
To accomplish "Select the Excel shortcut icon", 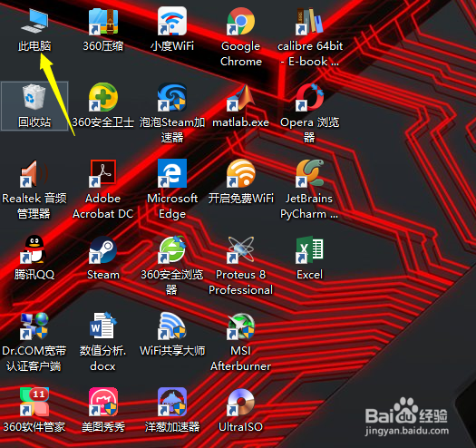I will [310, 249].
